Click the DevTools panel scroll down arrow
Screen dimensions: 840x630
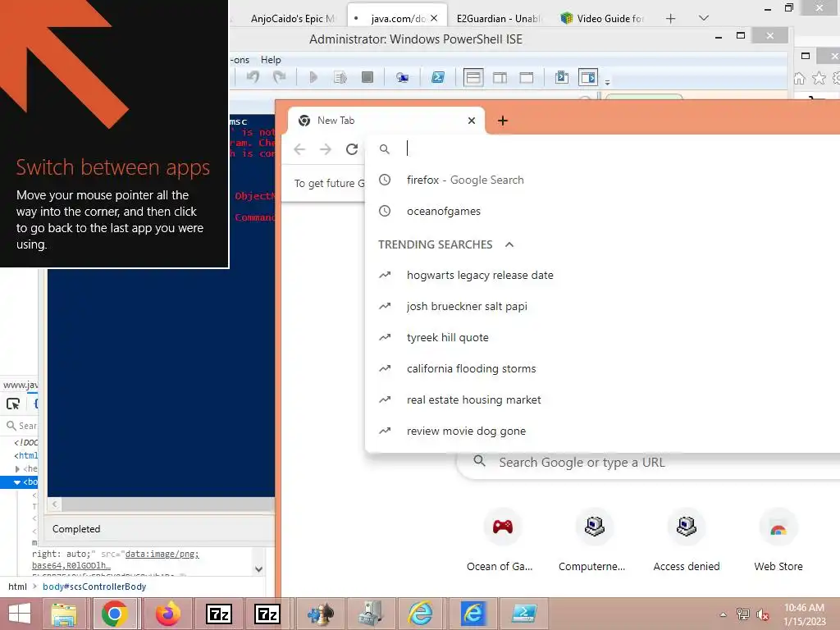pos(258,569)
